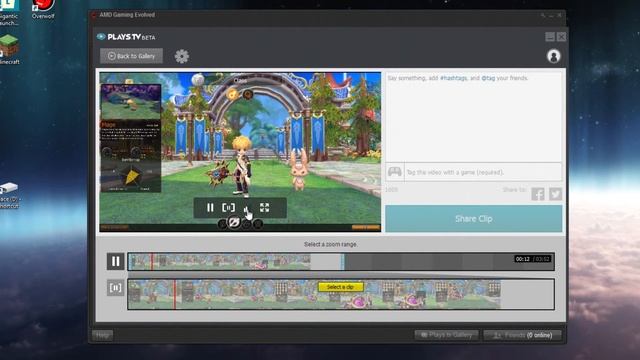Share to Facebook icon
640x360 pixels.
538,194
